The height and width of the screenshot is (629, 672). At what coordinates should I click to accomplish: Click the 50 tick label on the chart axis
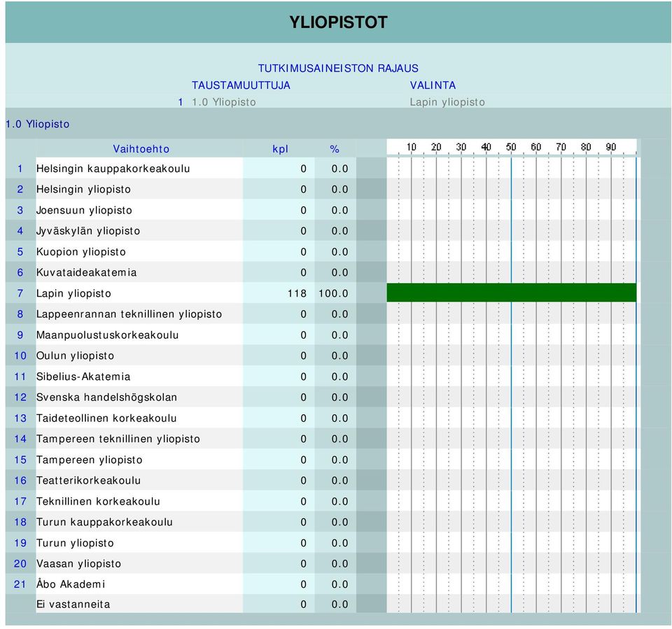pos(511,147)
